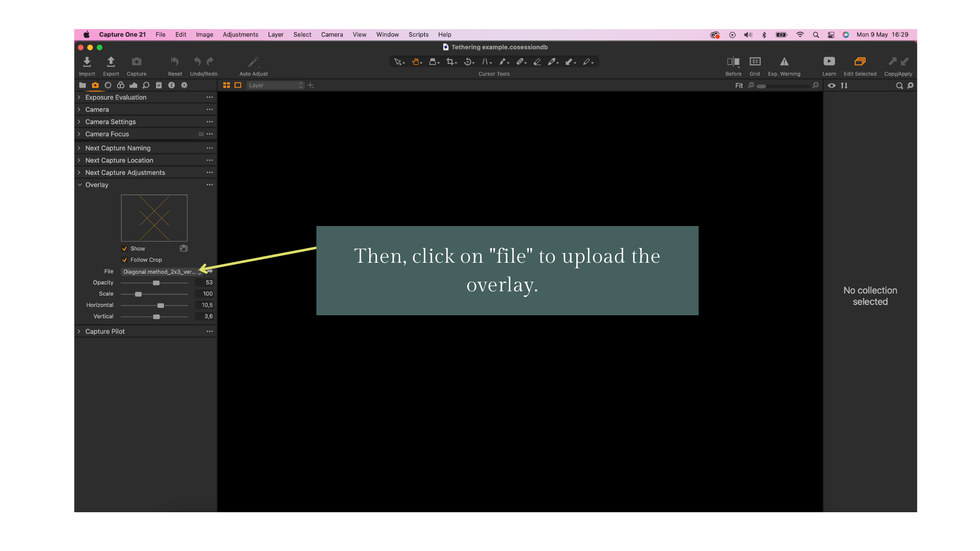Select the Crop cursor tool
Viewport: 980px width, 551px height.
[450, 62]
